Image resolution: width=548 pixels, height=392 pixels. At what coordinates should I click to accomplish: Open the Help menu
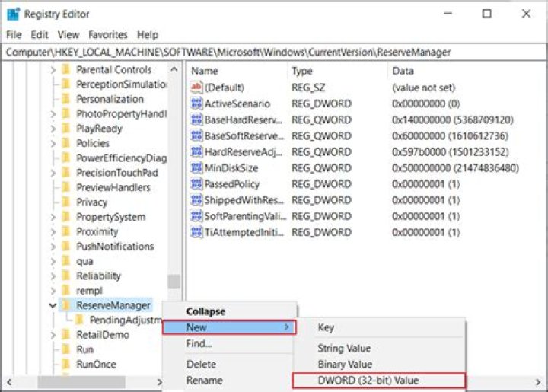click(x=148, y=34)
